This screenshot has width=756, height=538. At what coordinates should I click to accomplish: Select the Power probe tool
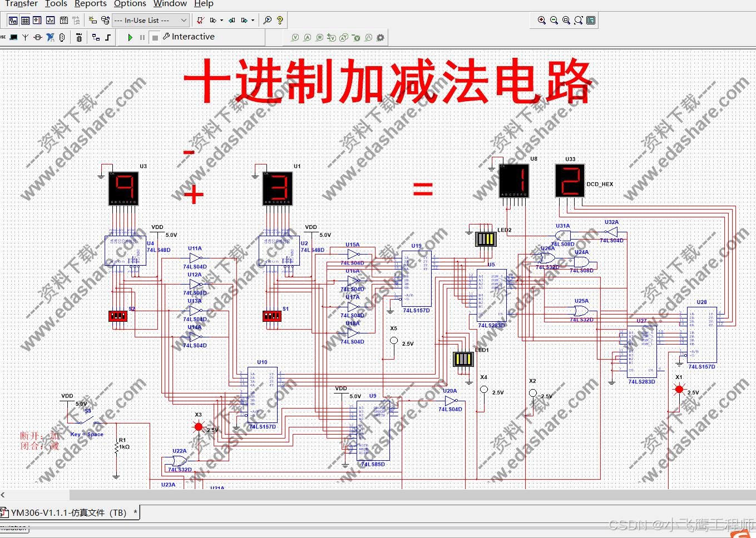[x=319, y=38]
